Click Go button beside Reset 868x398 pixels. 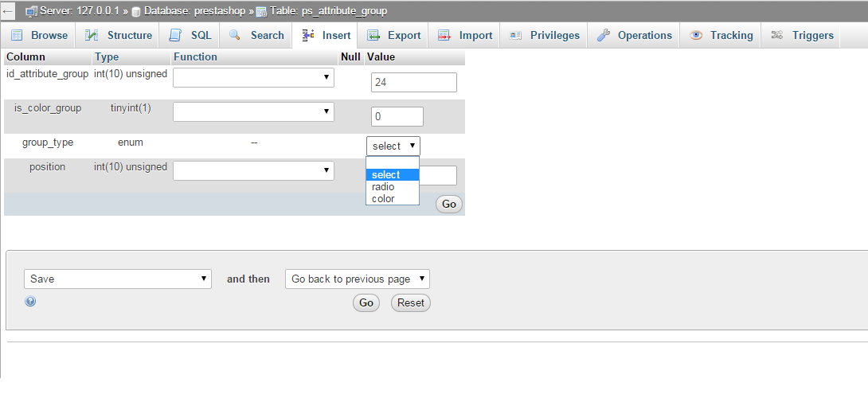pyautogui.click(x=366, y=302)
